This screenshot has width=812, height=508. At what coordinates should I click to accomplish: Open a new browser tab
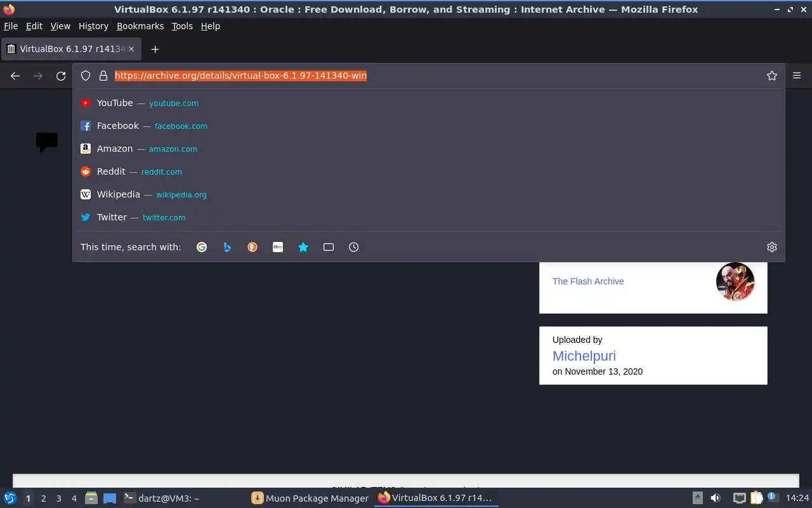pos(155,49)
